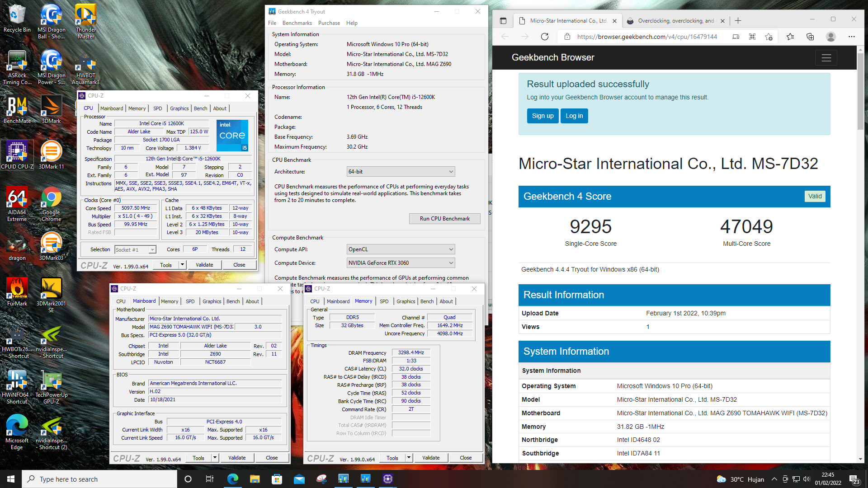Open Thunder Master desktop icon
Viewport: 868px width, 488px height.
click(x=85, y=22)
